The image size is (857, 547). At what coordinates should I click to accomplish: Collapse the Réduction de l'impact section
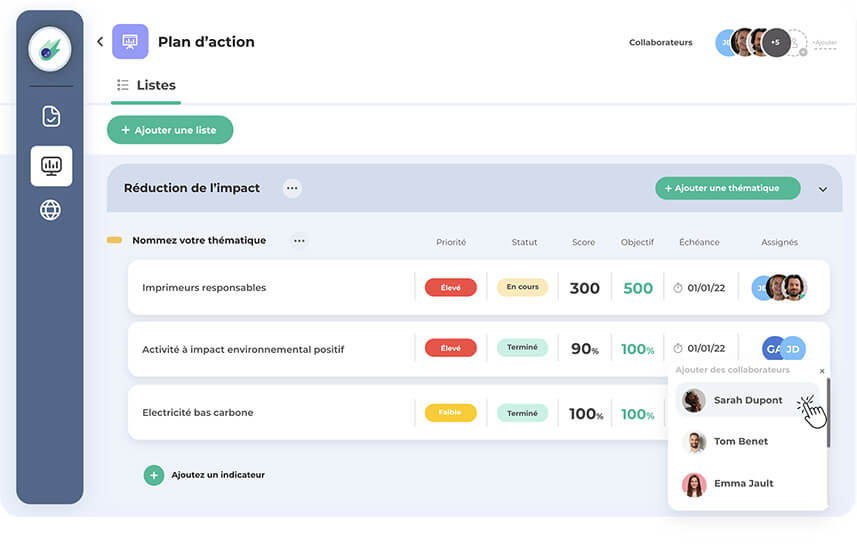(823, 189)
